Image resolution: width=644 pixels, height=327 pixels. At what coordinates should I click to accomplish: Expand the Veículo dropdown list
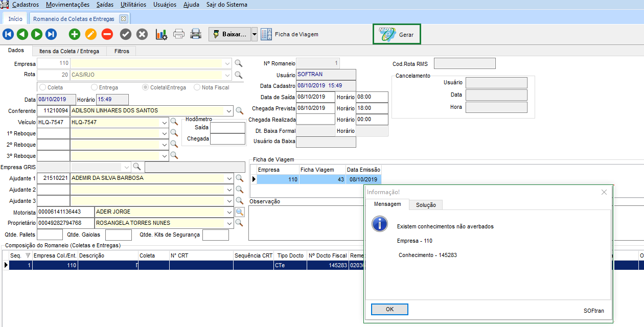(x=164, y=123)
